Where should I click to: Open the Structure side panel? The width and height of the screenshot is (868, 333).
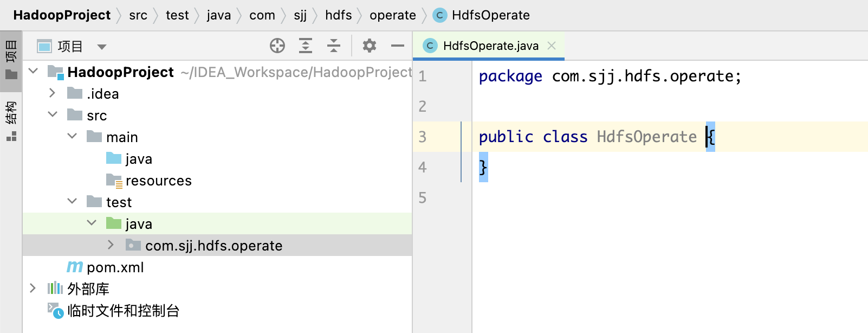11,120
